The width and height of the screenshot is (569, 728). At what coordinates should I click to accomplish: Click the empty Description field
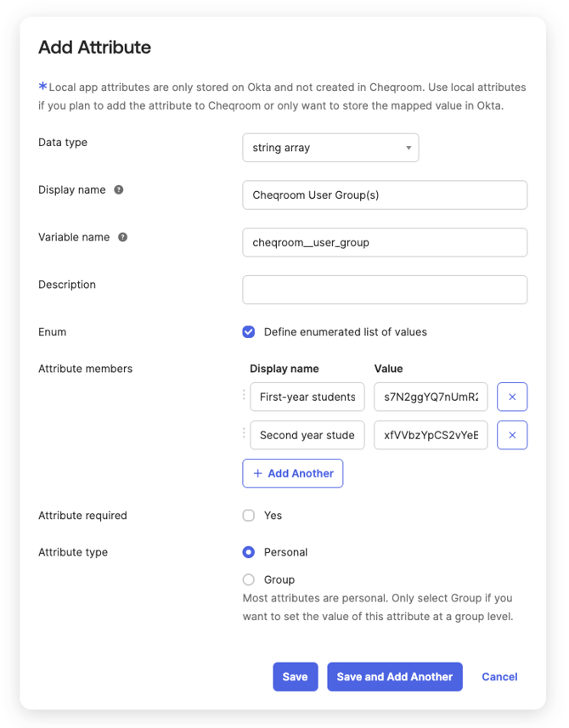[384, 290]
